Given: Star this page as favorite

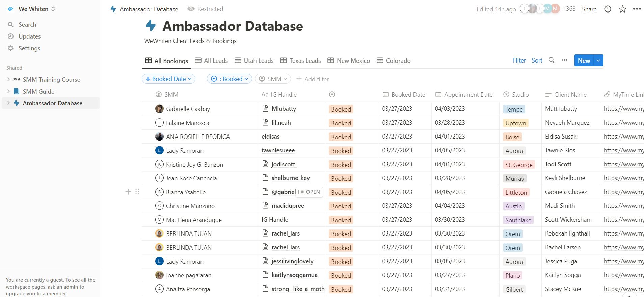Looking at the screenshot, I should tap(622, 9).
